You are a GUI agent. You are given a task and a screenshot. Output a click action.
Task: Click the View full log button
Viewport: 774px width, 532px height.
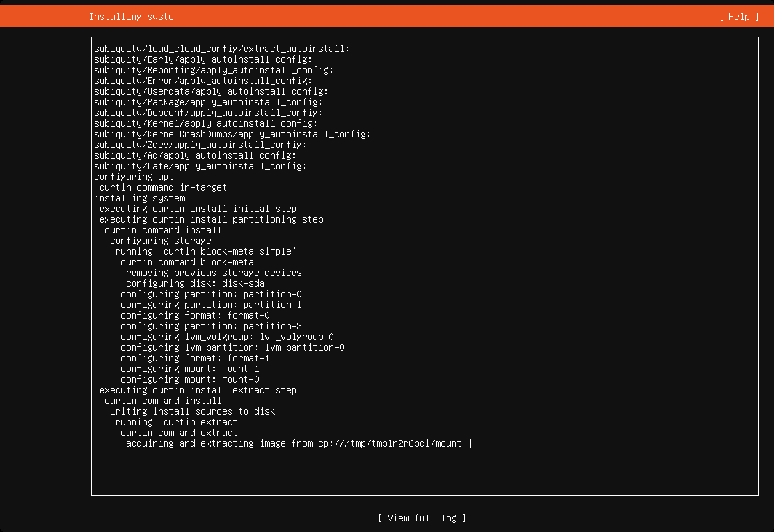tap(422, 518)
